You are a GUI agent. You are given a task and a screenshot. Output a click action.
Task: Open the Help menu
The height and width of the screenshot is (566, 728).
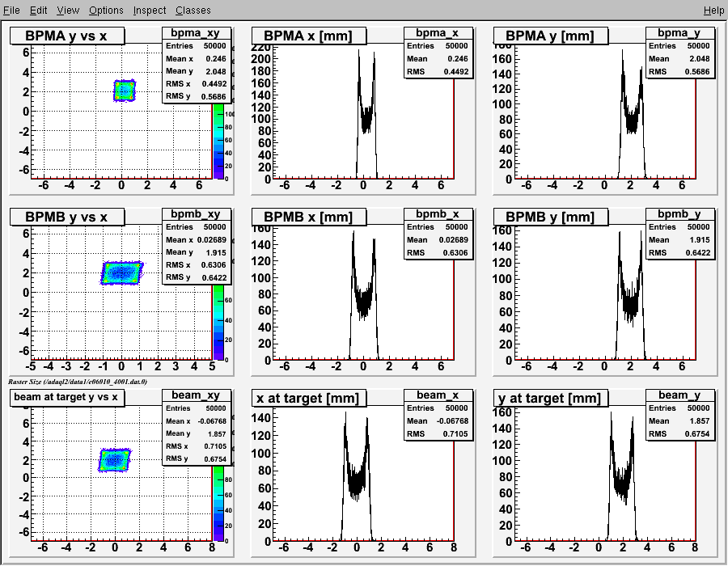tap(713, 10)
